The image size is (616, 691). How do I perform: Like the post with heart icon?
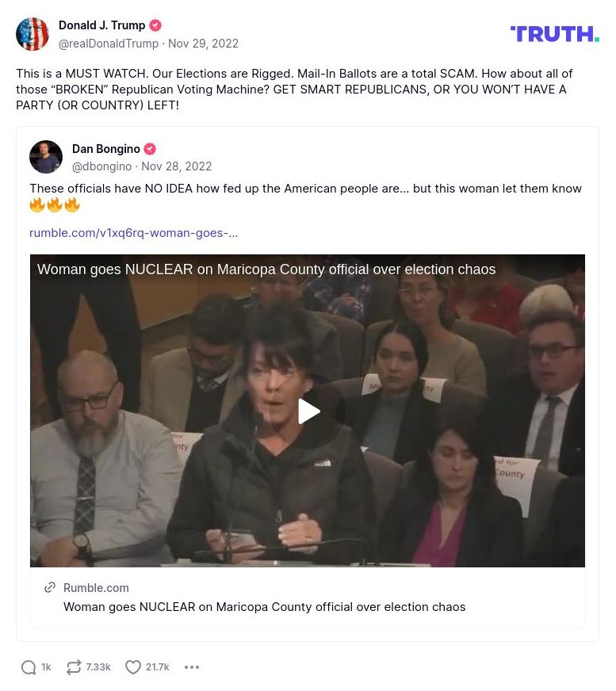132,666
